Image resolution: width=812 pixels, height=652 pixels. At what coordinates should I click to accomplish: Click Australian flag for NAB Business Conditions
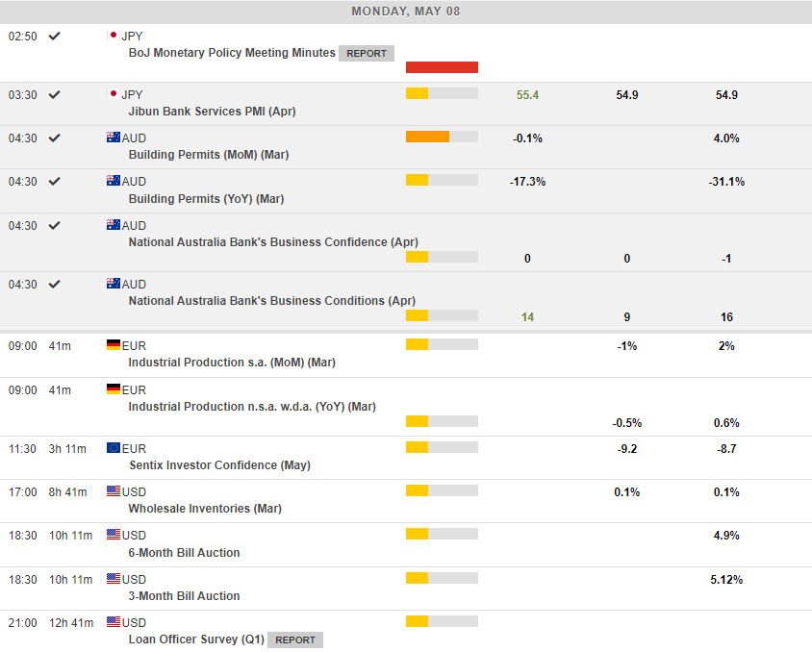[113, 284]
